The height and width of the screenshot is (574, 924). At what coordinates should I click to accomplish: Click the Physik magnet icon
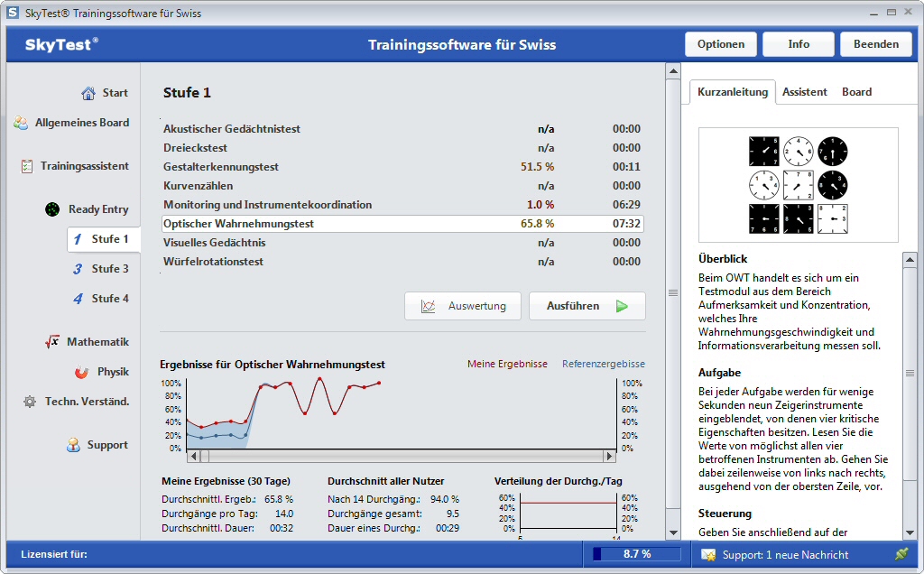point(82,372)
